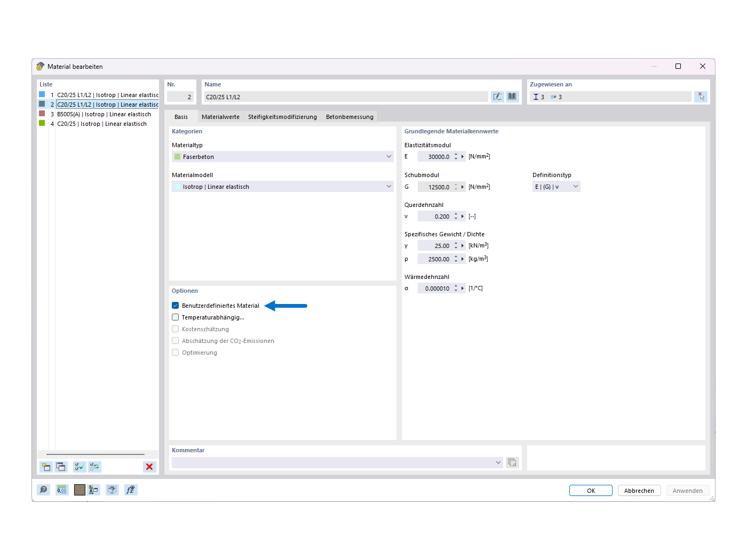Open units settings via 0.00 icon
Viewport: 747px width, 560px height.
tap(62, 490)
